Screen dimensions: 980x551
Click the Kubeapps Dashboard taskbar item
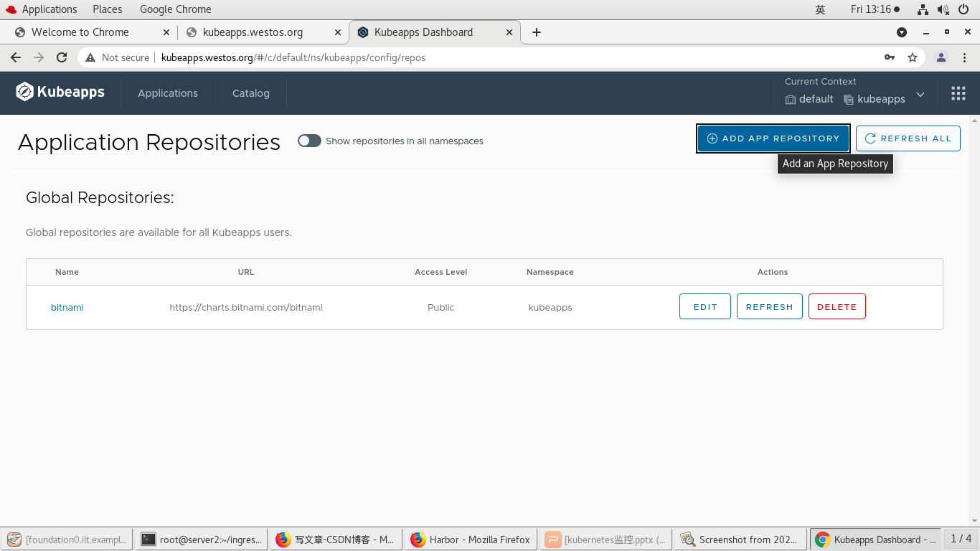coord(876,540)
